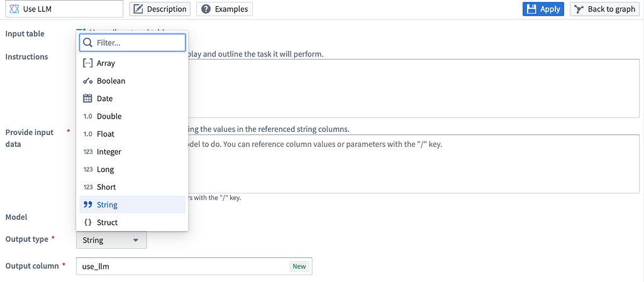Click the String quote icon

pyautogui.click(x=88, y=205)
